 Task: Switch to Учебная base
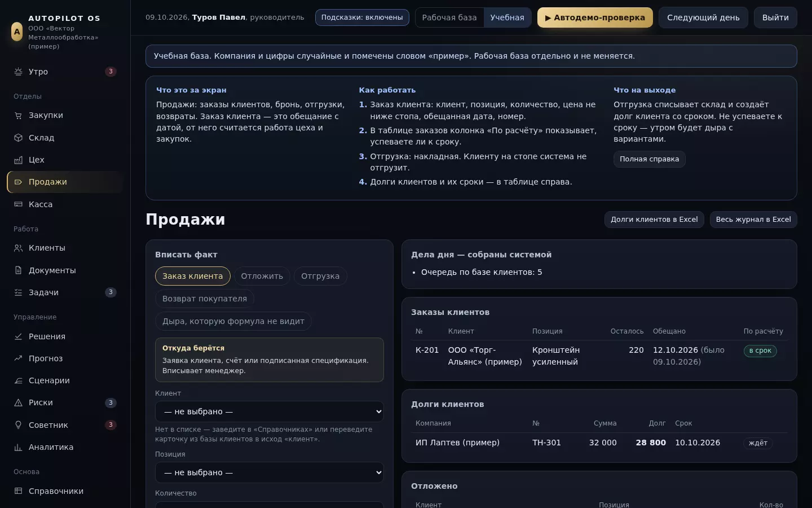507,17
